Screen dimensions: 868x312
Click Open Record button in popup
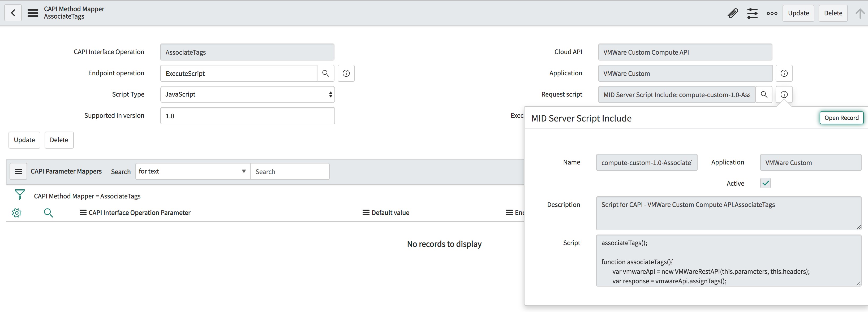[841, 118]
